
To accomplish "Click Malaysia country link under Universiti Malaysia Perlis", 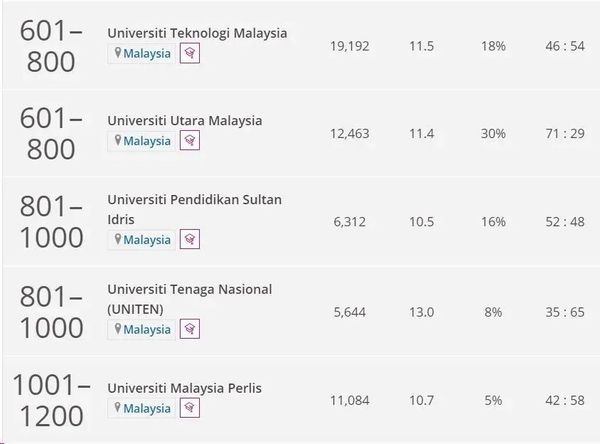I will 147,408.
